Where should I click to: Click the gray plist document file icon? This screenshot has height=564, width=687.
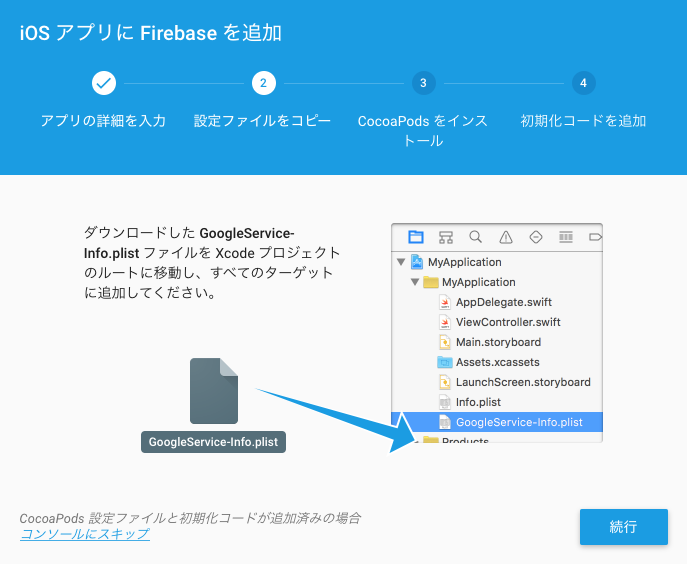[214, 391]
